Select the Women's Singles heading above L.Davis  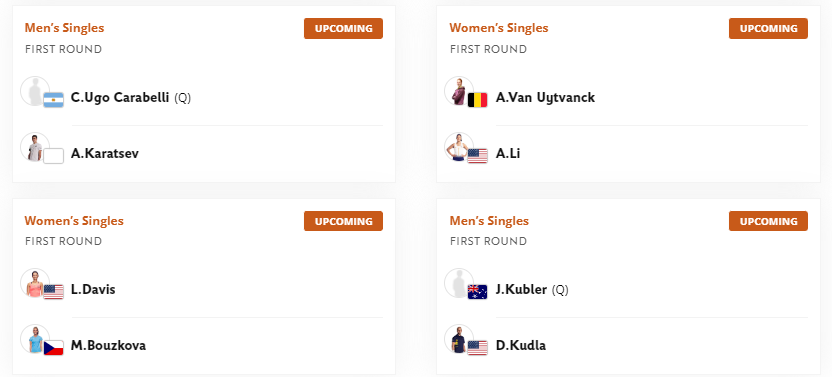(x=74, y=220)
